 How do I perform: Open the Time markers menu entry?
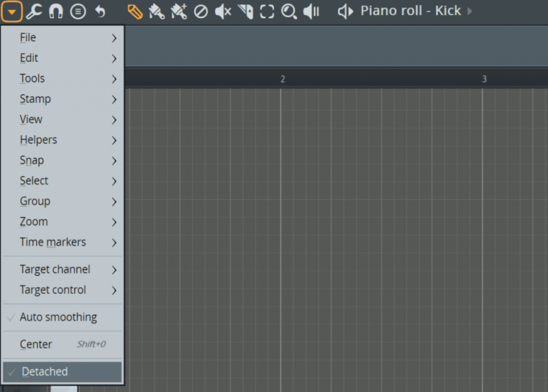point(53,242)
